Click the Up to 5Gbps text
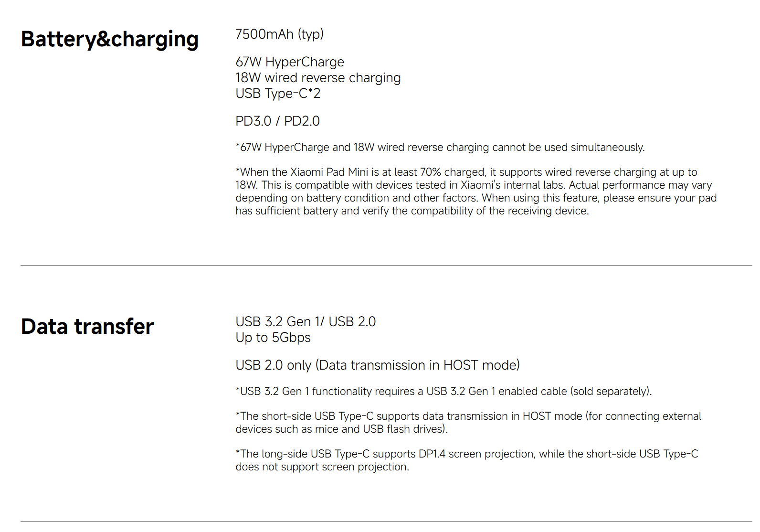Screen dimensions: 760x532 273,338
